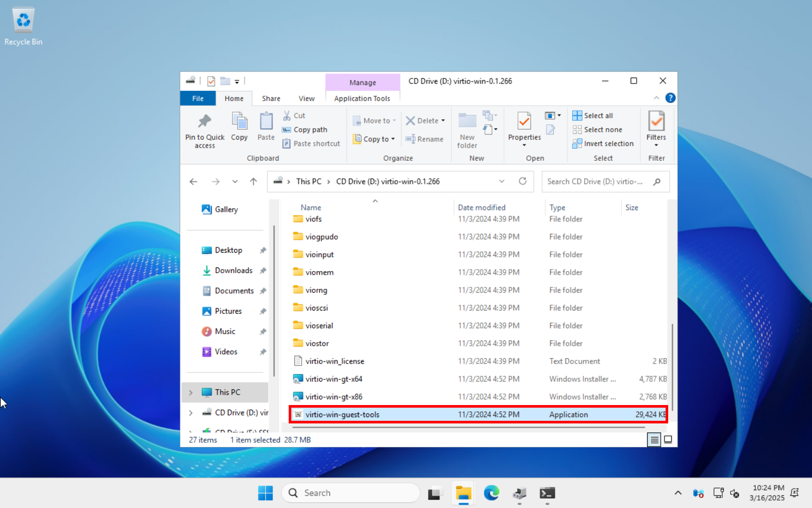Open the Application Tools tab

pos(363,98)
